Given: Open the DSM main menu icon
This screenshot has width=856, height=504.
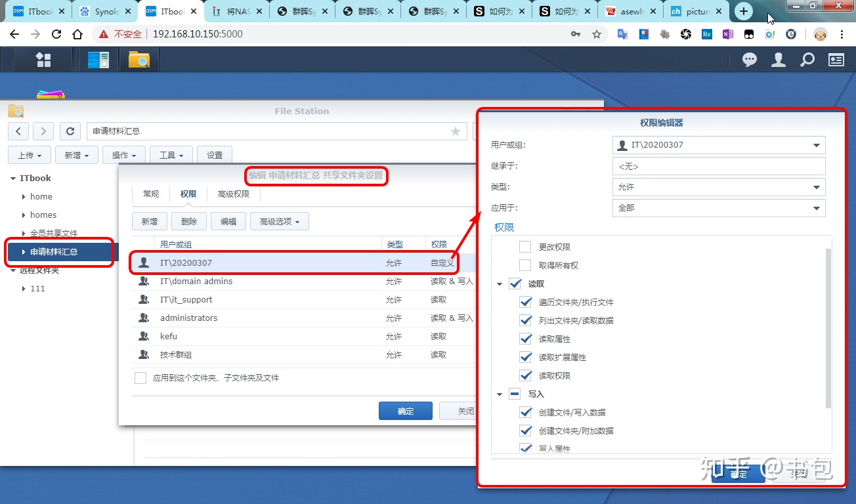Looking at the screenshot, I should (43, 60).
